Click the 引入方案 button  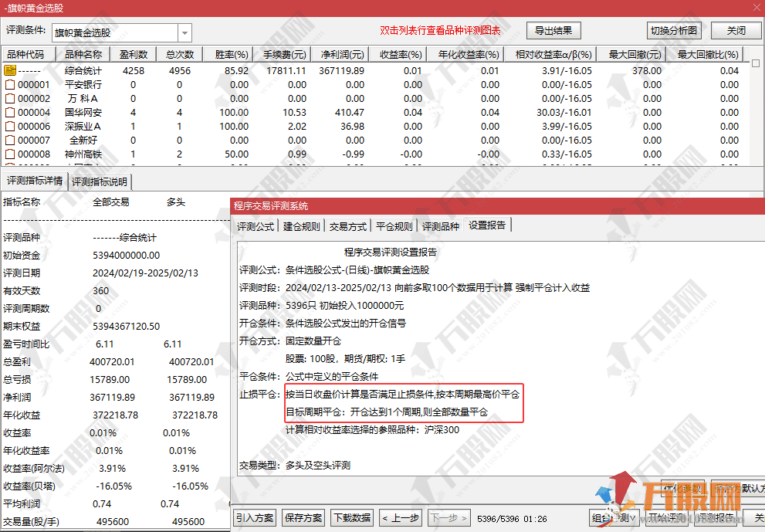coord(256,518)
